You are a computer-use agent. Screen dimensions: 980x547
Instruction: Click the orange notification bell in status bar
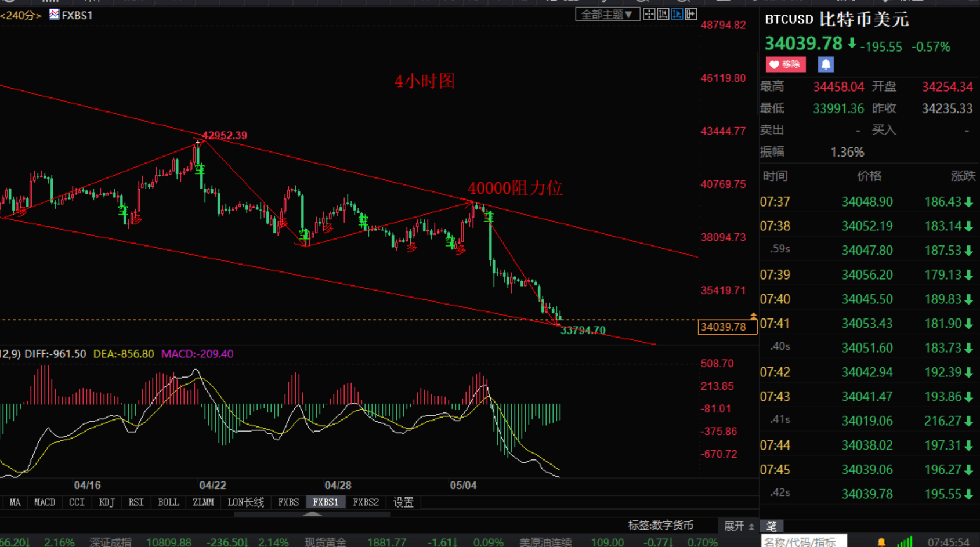click(881, 542)
